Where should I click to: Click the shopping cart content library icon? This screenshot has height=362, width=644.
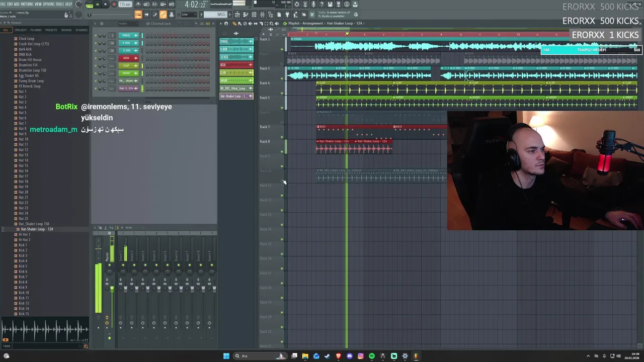(312, 15)
